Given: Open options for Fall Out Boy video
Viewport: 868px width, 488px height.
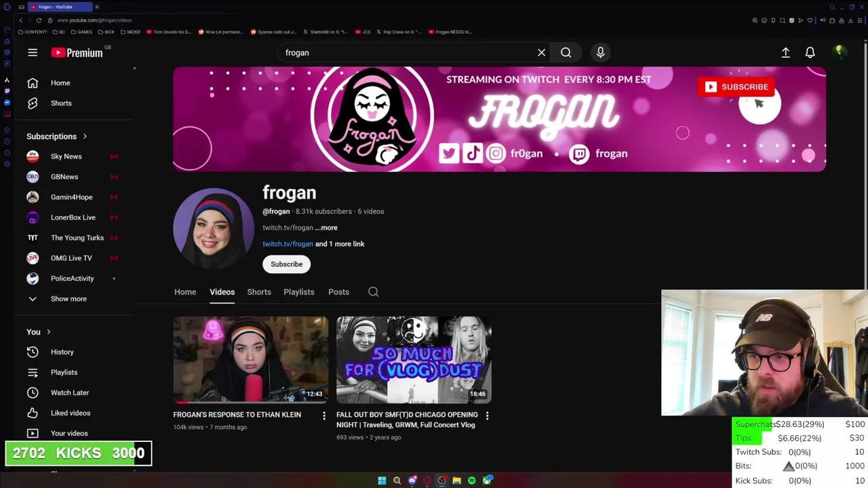Looking at the screenshot, I should (487, 415).
